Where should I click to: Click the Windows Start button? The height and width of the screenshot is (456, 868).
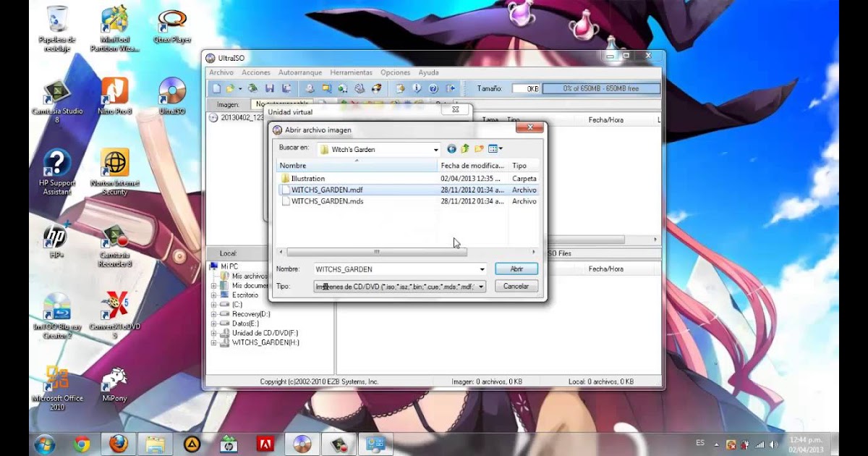pos(44,443)
